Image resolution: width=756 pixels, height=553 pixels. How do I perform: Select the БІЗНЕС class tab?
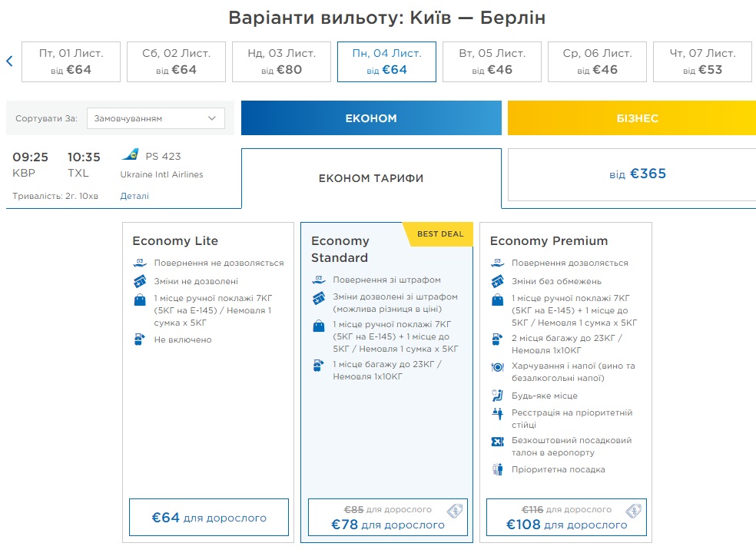(632, 118)
